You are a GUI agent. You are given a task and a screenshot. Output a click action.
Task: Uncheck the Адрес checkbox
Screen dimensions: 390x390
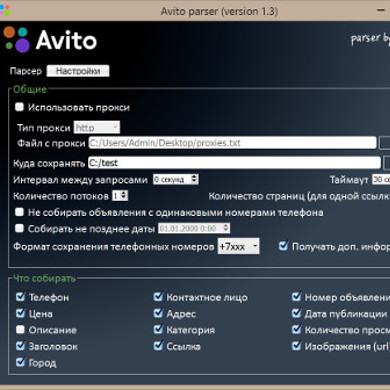(158, 313)
